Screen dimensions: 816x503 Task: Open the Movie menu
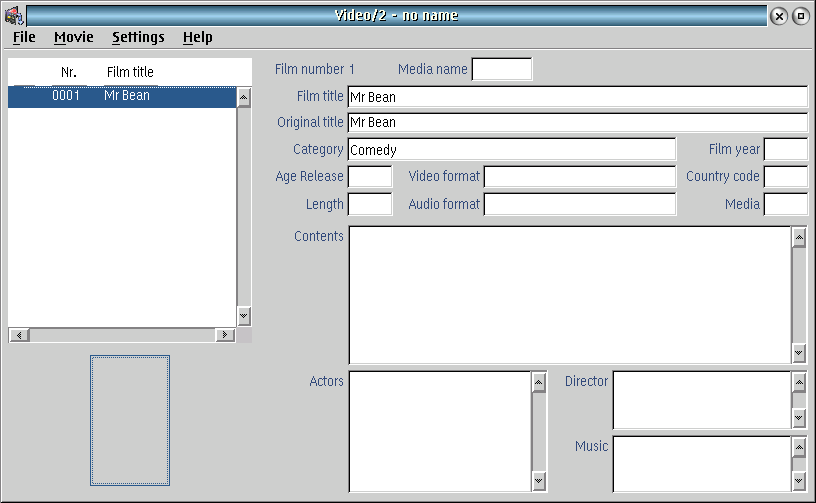pyautogui.click(x=73, y=37)
